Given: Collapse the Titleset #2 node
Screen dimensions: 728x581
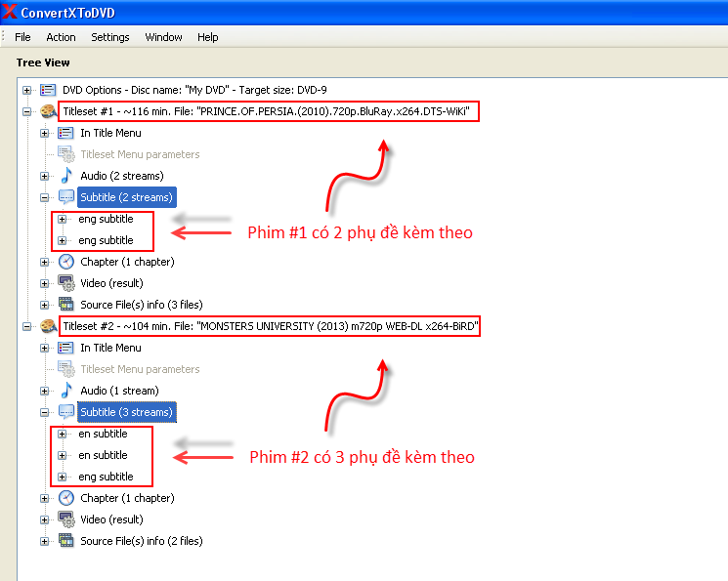Looking at the screenshot, I should click(x=27, y=326).
